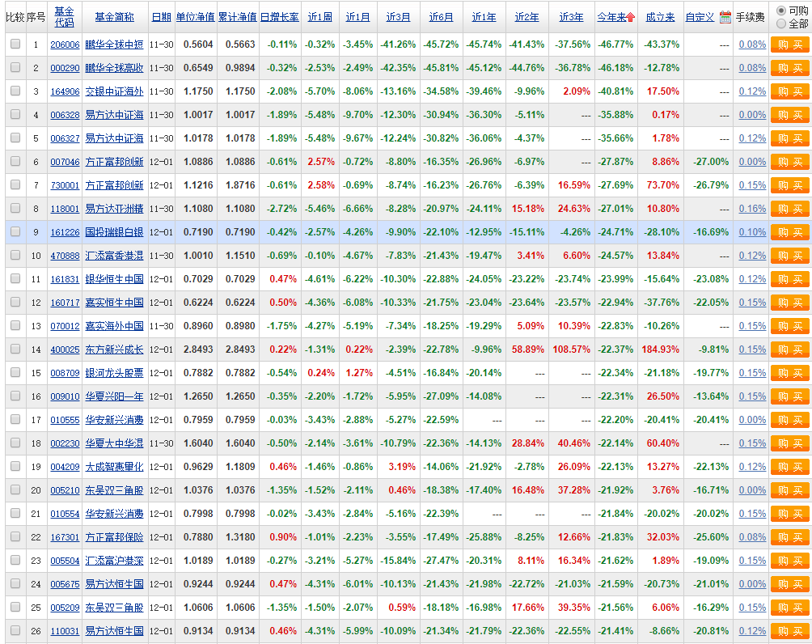Click 购买 button for fund 004209

click(x=790, y=467)
